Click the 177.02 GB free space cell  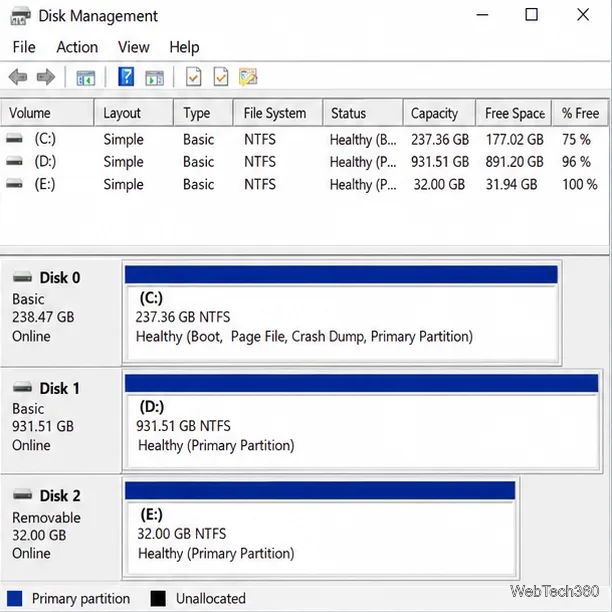[x=514, y=139]
